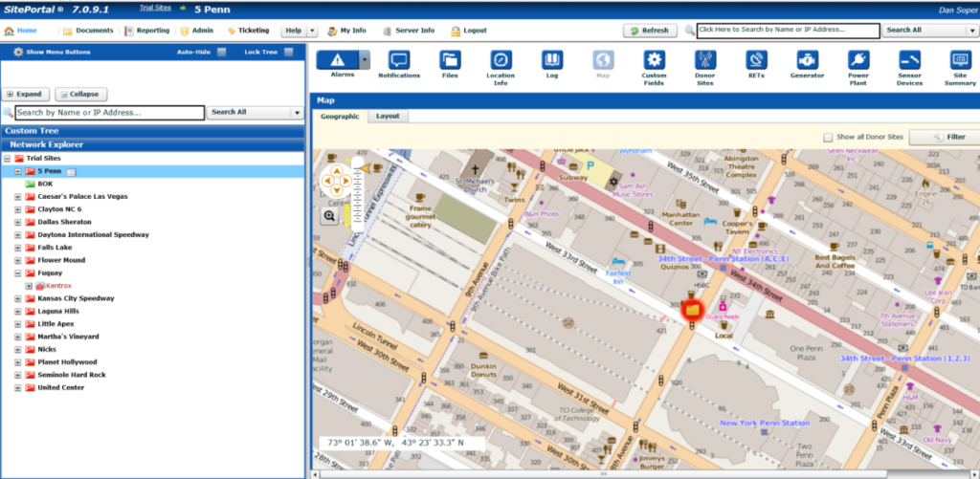Viewport: 980px width, 479px height.
Task: Open the Power Plant plug icon
Action: coord(858,60)
